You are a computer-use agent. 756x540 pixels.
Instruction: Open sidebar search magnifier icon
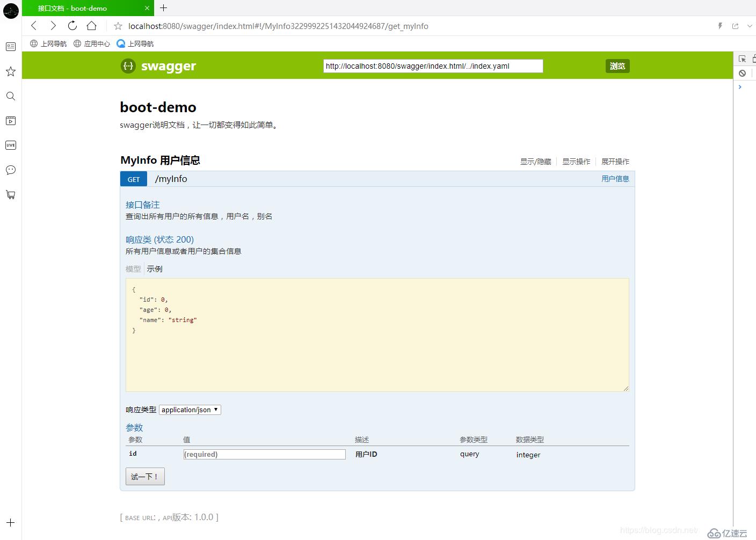pos(11,96)
